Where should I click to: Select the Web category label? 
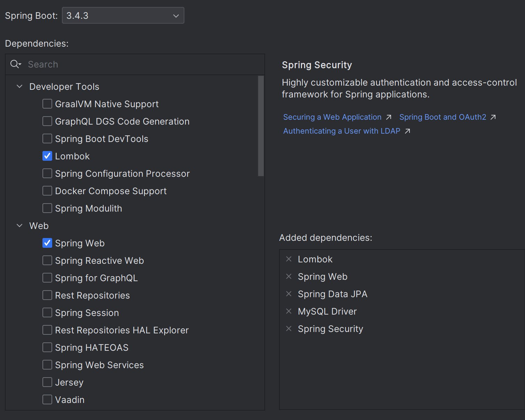click(x=39, y=226)
